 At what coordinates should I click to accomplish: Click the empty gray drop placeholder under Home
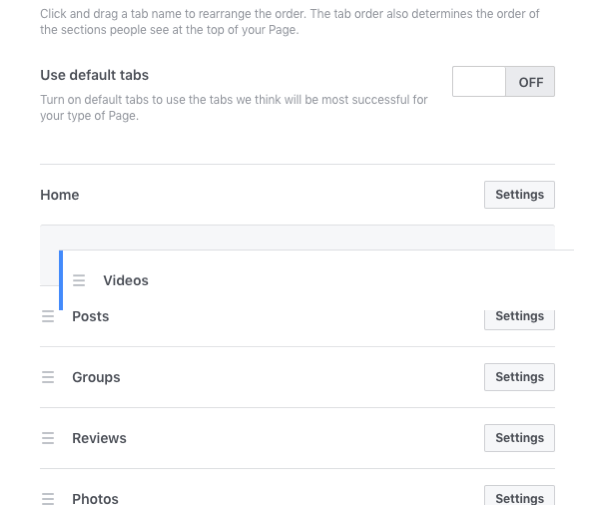pos(297,237)
